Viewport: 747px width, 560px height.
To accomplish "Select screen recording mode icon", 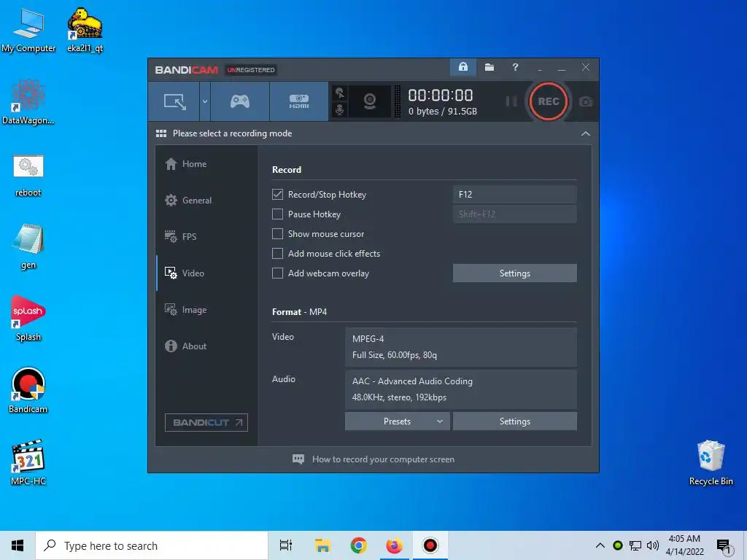I will [x=174, y=101].
